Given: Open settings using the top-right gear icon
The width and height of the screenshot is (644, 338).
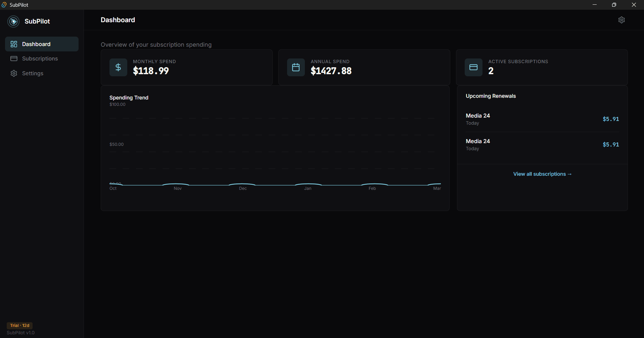Looking at the screenshot, I should pyautogui.click(x=622, y=20).
